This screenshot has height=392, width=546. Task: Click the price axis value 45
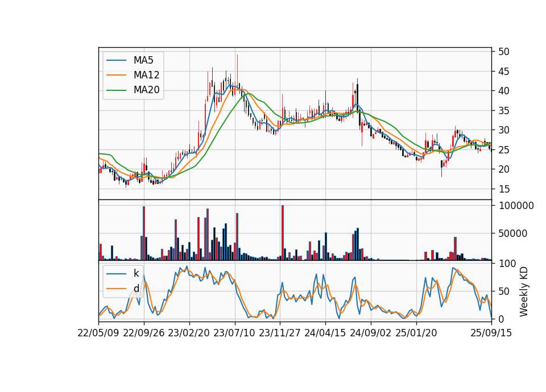(x=504, y=72)
